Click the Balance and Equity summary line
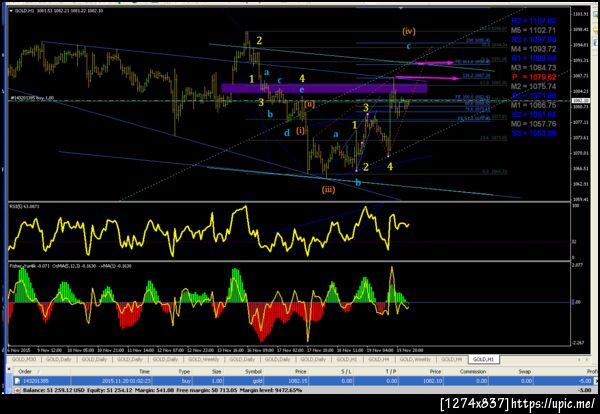This screenshot has height=414, width=600. (x=162, y=390)
